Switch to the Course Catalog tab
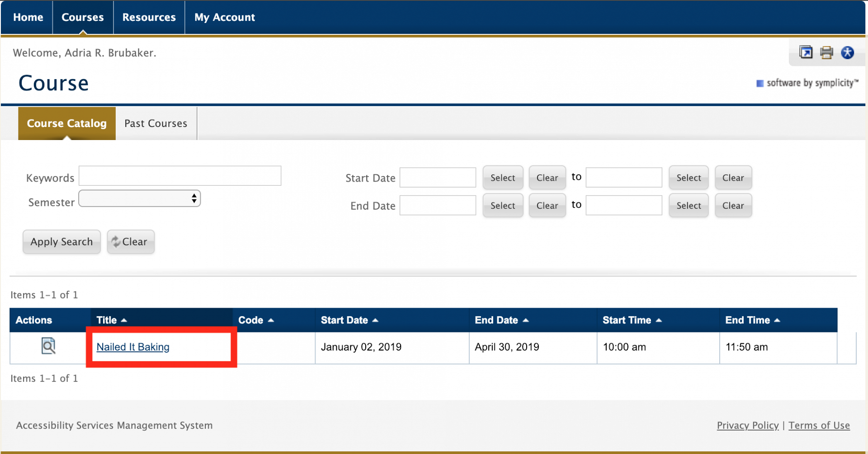This screenshot has height=454, width=868. point(67,123)
